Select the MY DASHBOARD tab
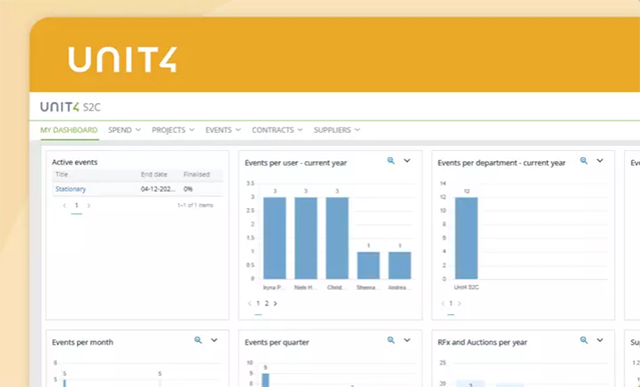 [x=69, y=130]
